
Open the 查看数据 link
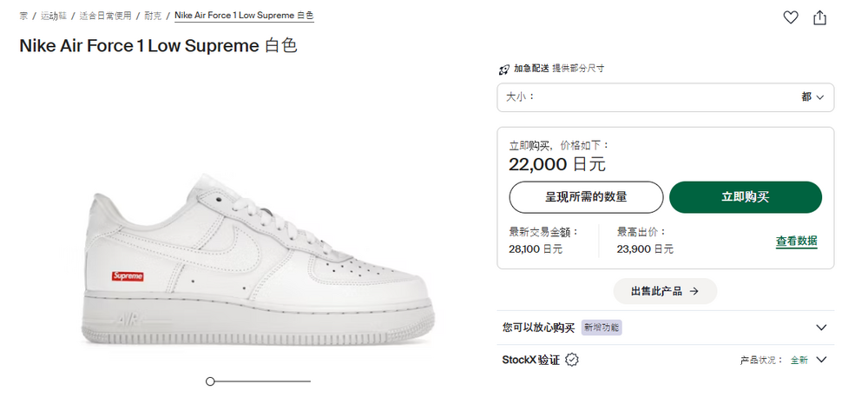pyautogui.click(x=796, y=241)
